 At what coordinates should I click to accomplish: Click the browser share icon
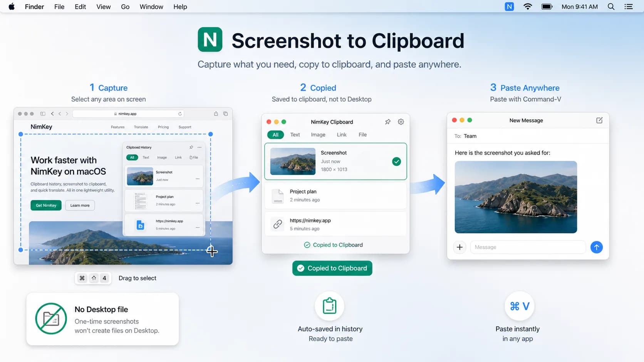[216, 114]
